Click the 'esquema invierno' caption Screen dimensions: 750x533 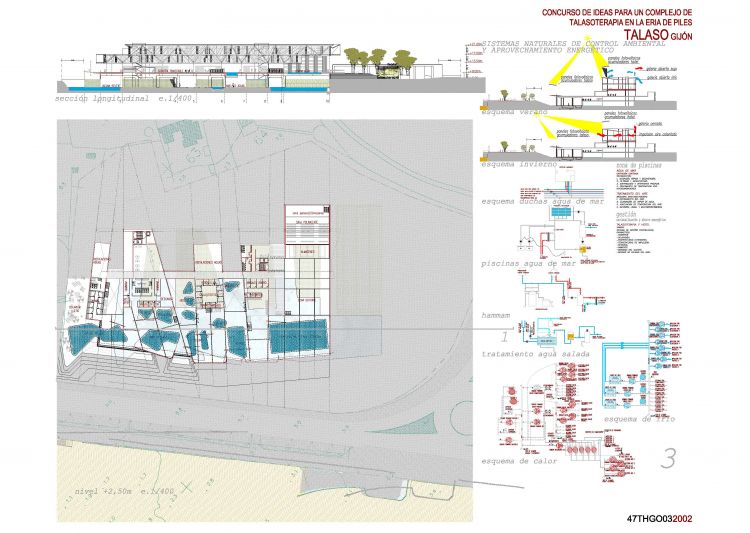(x=518, y=162)
